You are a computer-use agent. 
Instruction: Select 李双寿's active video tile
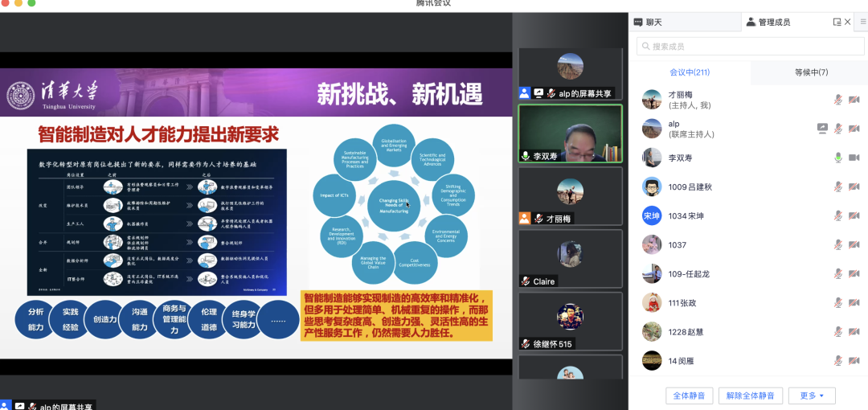click(570, 133)
